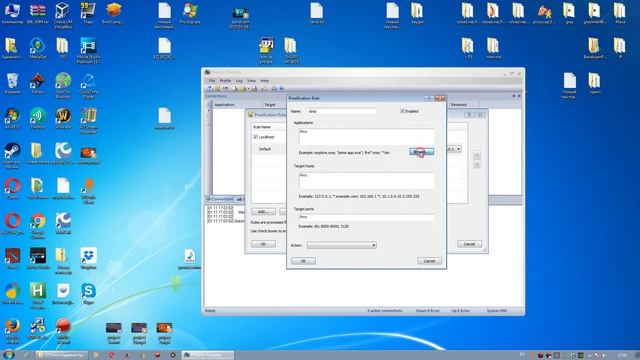
Task: Uncheck the Enabled checkbox in rule dialog
Action: [402, 111]
